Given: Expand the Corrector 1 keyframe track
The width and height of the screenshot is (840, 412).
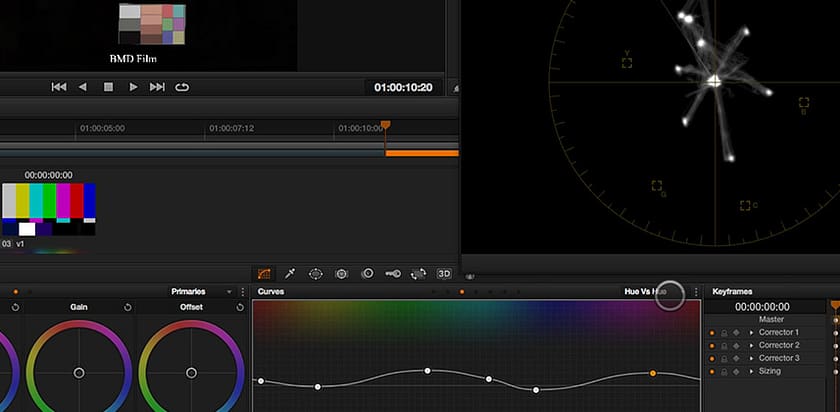Looking at the screenshot, I should point(751,333).
